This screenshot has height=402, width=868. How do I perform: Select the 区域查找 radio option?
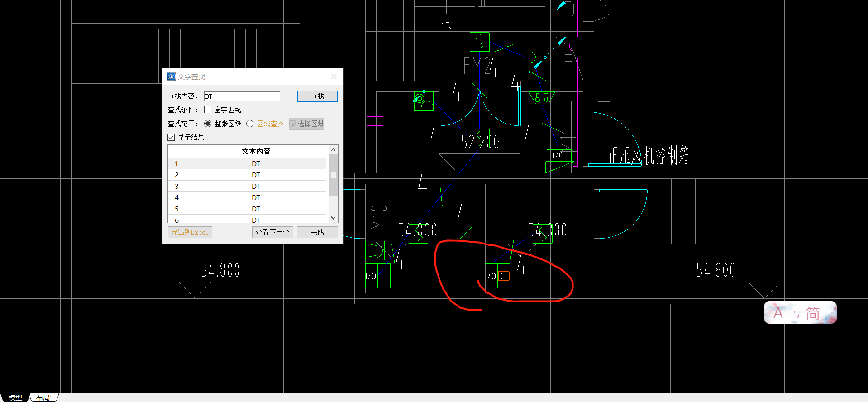(x=250, y=124)
